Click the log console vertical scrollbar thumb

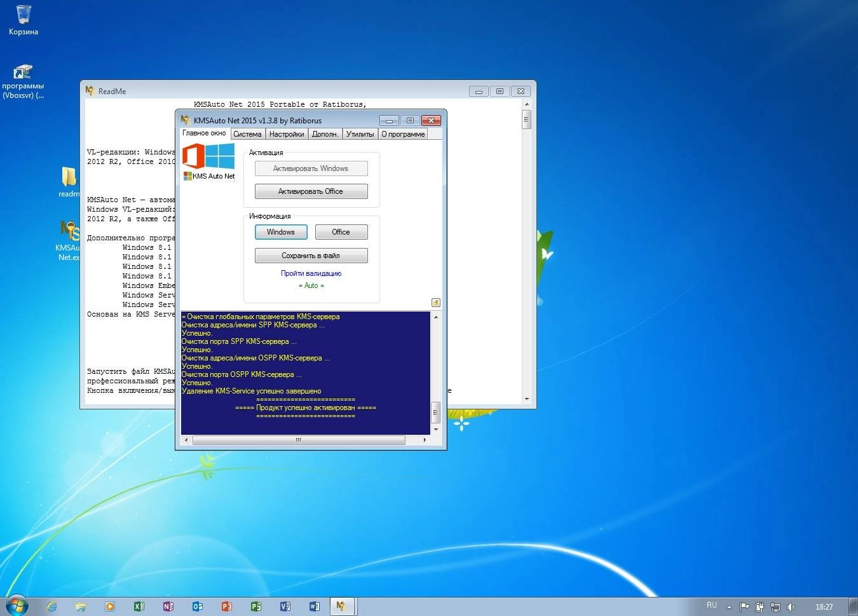pyautogui.click(x=435, y=413)
